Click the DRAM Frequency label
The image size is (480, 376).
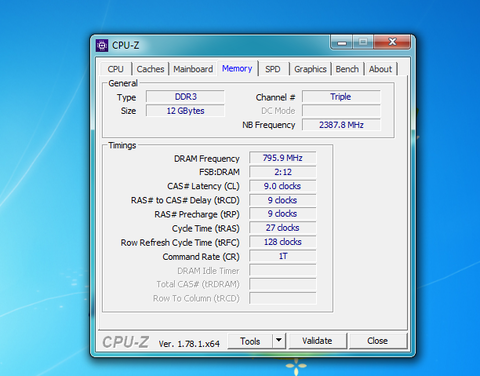coord(207,159)
